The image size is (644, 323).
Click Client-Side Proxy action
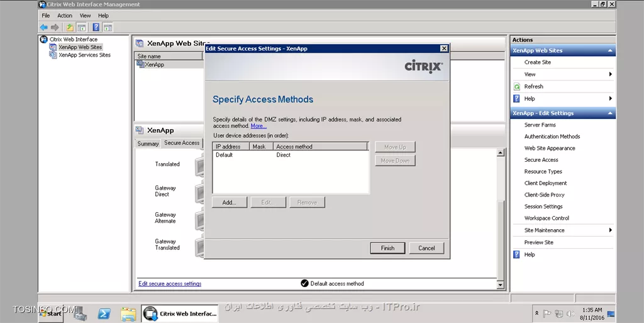(x=544, y=195)
